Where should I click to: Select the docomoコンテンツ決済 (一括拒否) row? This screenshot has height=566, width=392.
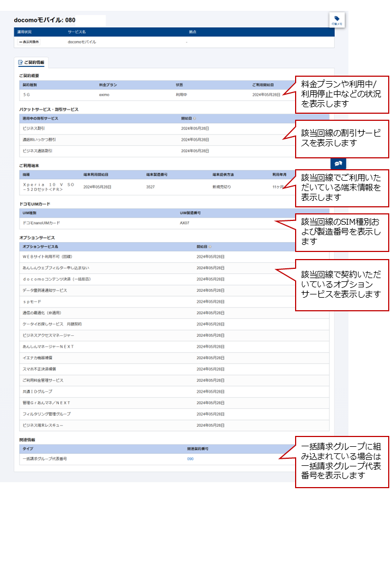click(174, 279)
